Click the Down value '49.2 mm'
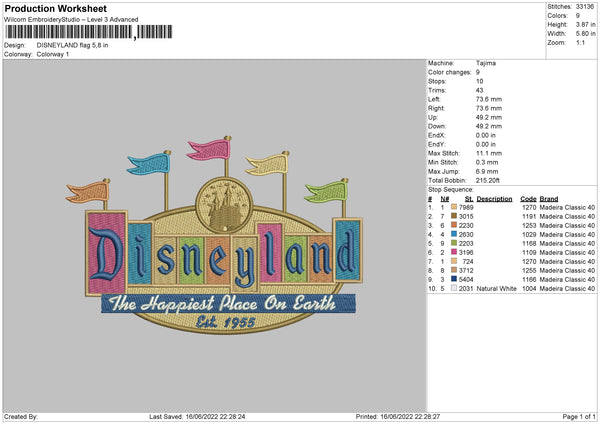The width and height of the screenshot is (600, 424). [489, 126]
